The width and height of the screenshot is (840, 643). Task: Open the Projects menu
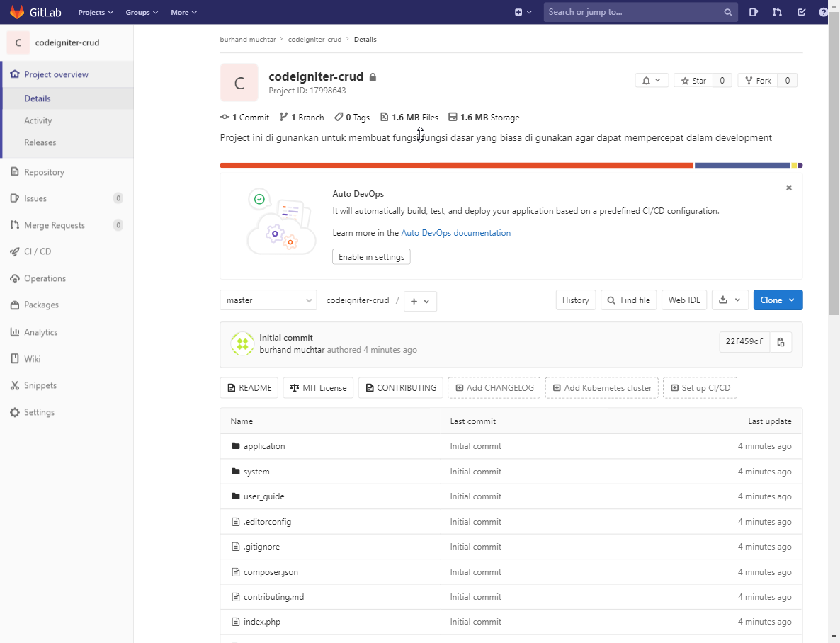point(95,12)
